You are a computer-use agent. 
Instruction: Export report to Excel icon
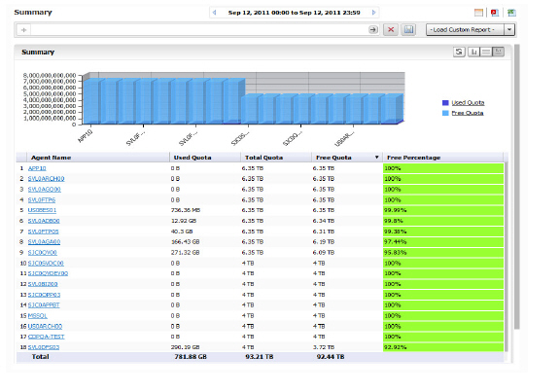pyautogui.click(x=511, y=13)
